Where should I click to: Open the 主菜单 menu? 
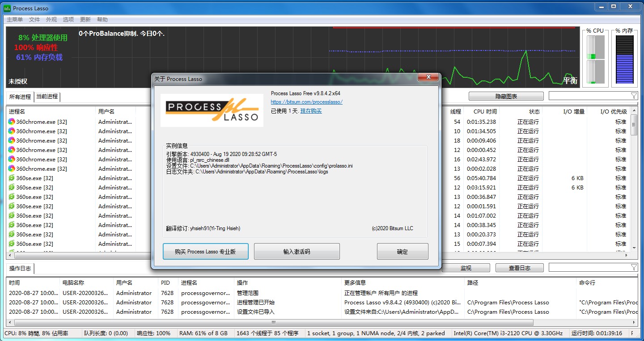(x=15, y=20)
